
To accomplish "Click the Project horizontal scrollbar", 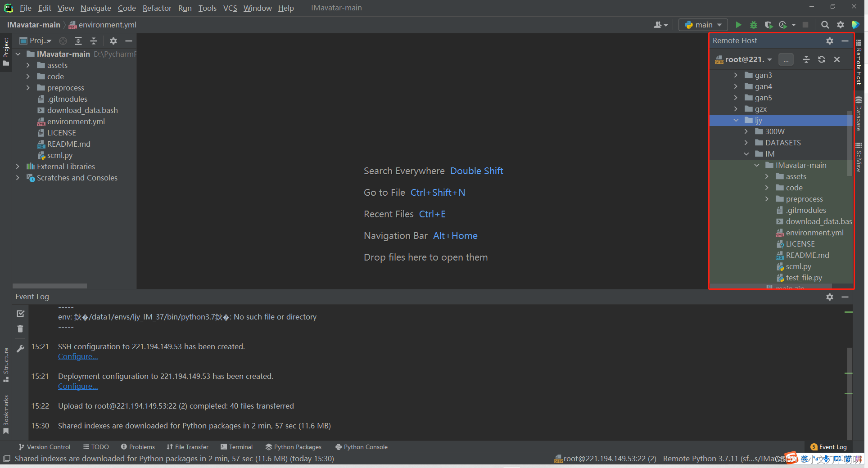I will (50, 286).
